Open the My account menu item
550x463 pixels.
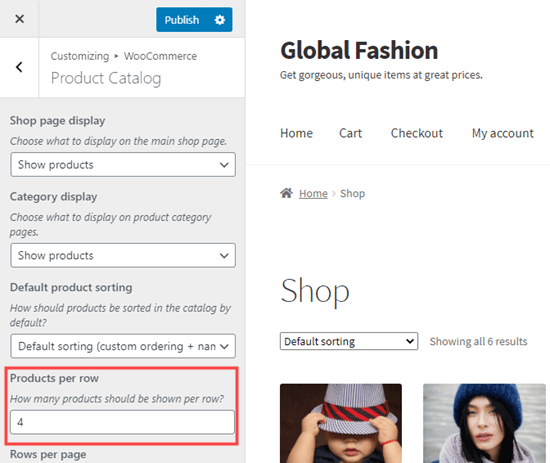[x=503, y=133]
